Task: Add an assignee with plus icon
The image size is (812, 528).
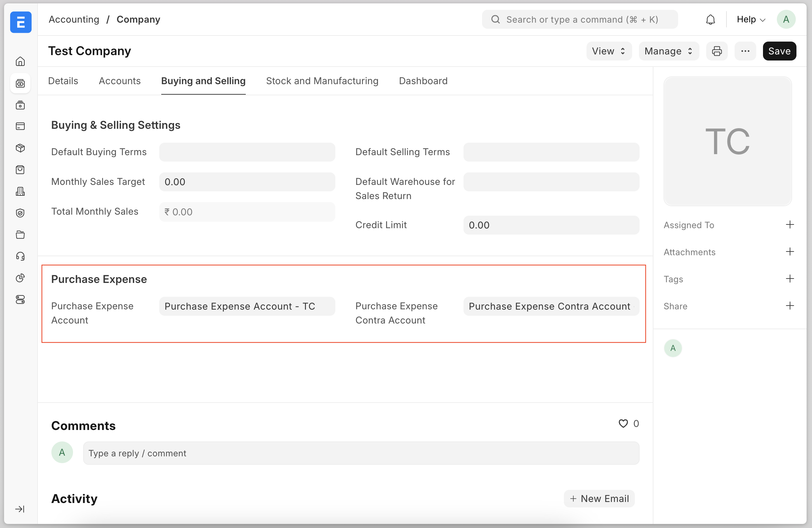Action: pos(790,224)
